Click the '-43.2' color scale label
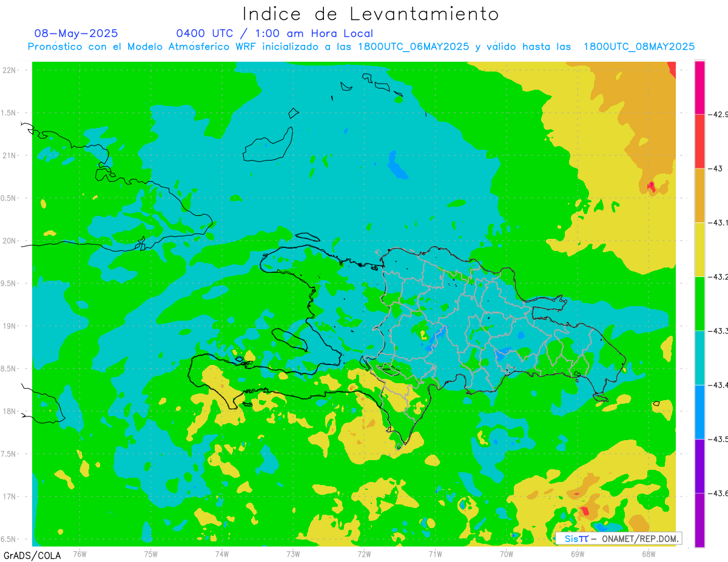The image size is (728, 562). click(x=718, y=276)
